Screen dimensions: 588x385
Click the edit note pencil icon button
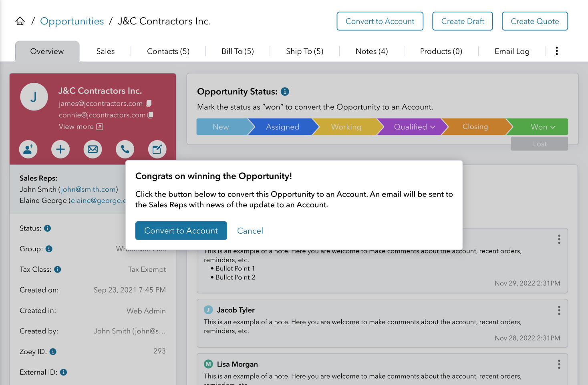[x=157, y=149]
